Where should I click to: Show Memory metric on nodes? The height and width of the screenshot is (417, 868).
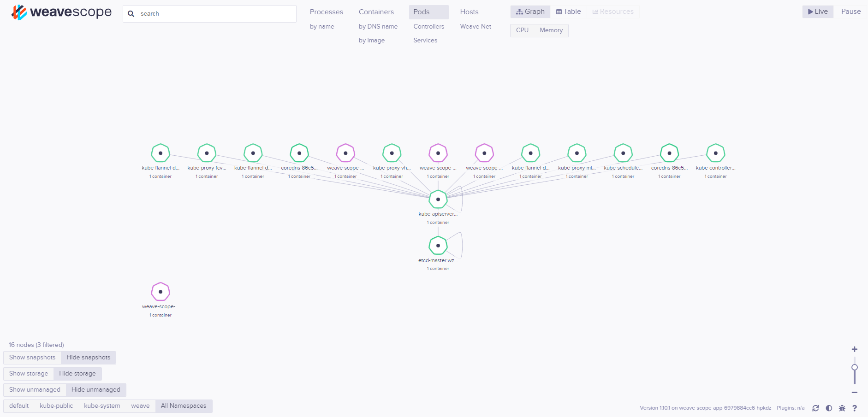coord(551,30)
